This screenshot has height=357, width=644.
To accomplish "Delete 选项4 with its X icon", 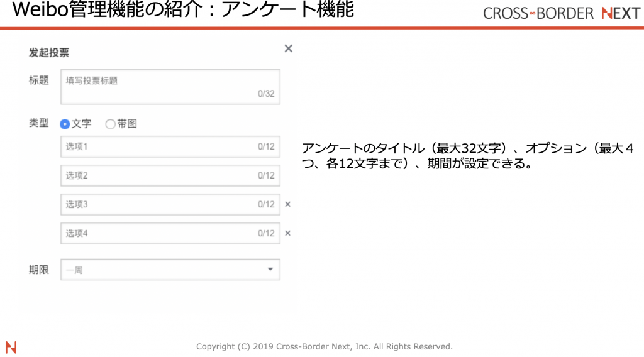I will tap(288, 233).
